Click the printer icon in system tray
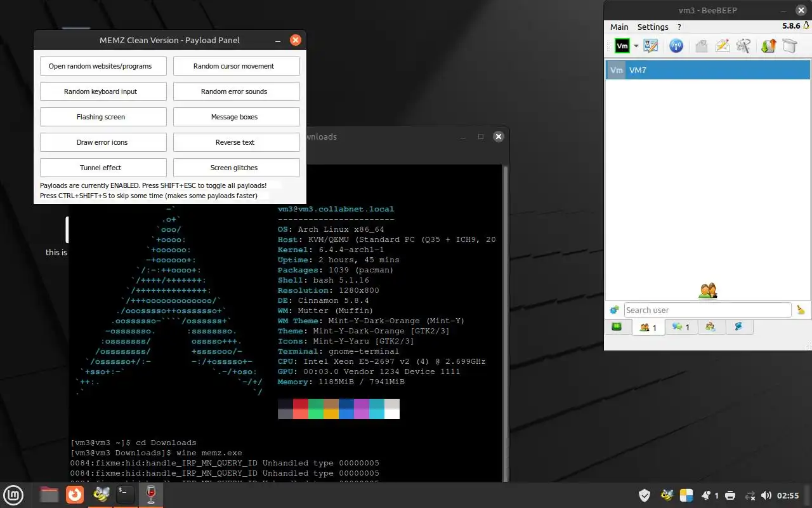Screen dimensions: 812x508 coord(730,495)
